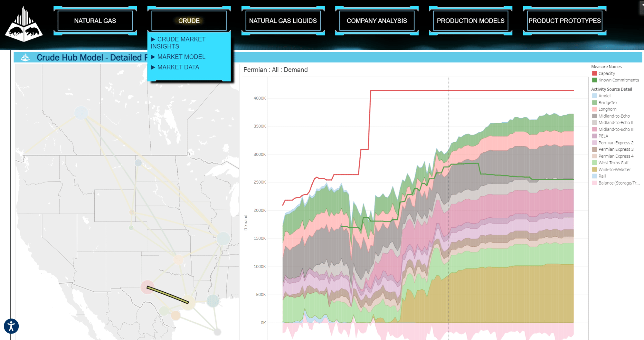Click the 'Crude Hub Model - Detailed' page title
The width and height of the screenshot is (644, 340).
[x=92, y=58]
